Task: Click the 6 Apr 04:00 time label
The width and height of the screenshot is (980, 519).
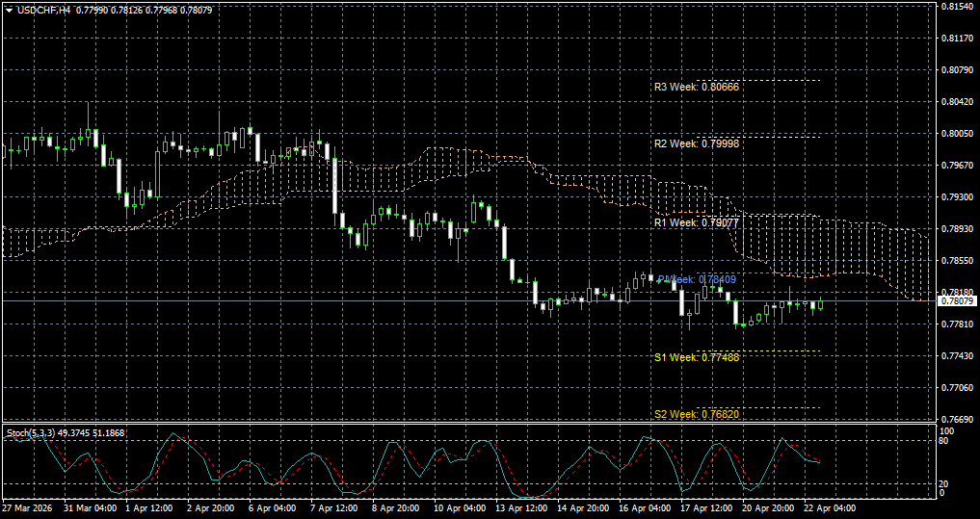Action: pos(272,508)
